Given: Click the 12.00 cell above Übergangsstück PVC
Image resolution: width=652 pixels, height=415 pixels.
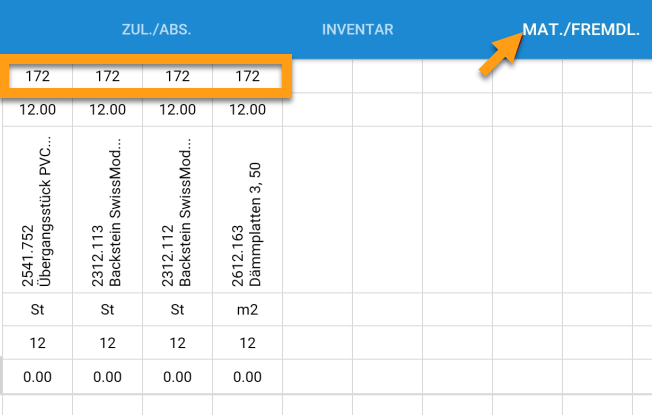Looking at the screenshot, I should [x=38, y=110].
